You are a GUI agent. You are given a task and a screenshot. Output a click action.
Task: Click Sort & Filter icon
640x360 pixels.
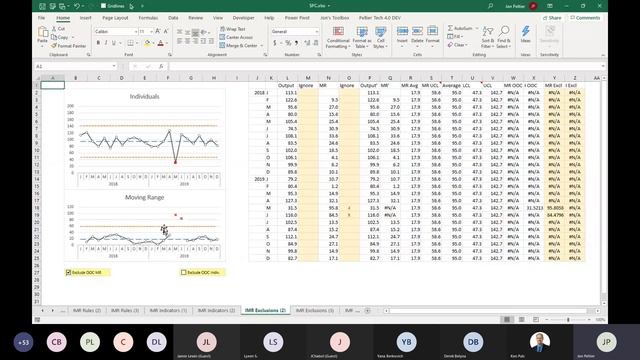(x=488, y=31)
